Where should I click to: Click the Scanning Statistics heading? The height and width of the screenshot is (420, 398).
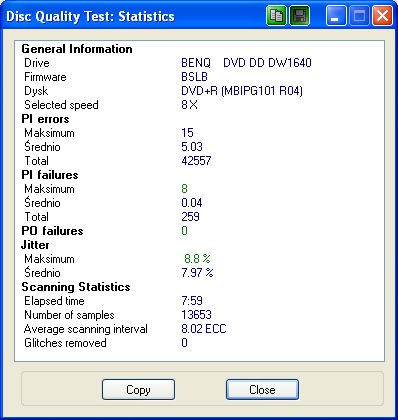(x=76, y=287)
